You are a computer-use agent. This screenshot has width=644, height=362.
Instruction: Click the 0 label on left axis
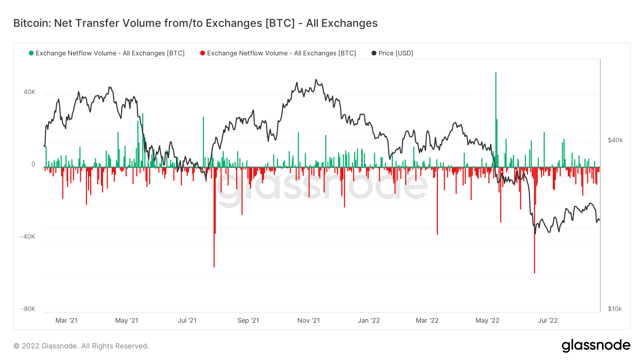[x=33, y=164]
